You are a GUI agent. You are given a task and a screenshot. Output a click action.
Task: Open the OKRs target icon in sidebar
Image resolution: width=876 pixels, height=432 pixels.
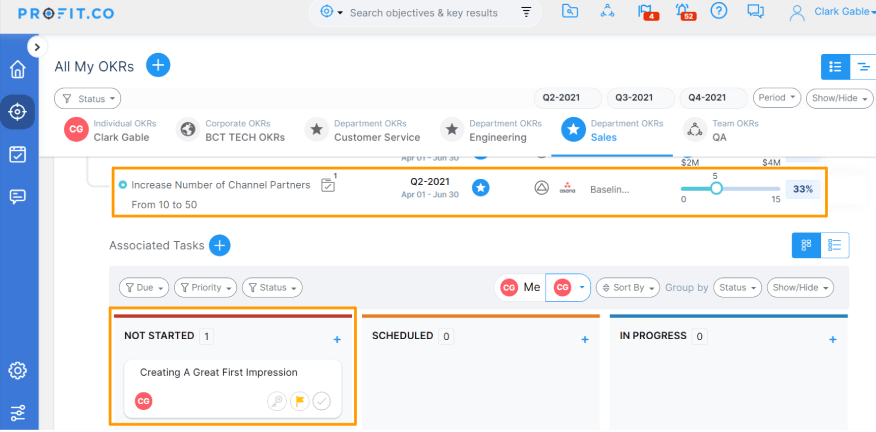coord(18,112)
